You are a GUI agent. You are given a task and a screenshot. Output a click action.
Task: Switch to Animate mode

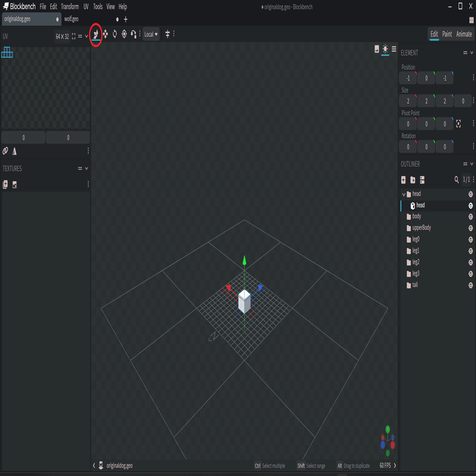pyautogui.click(x=464, y=34)
